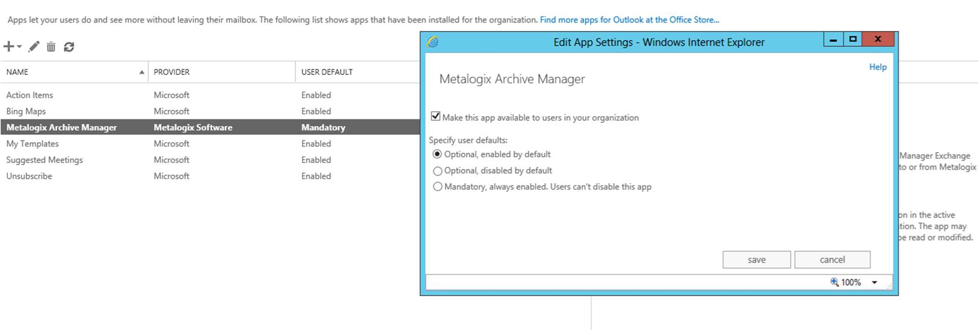Open the Help link in dialog
This screenshot has width=980, height=332.
[877, 67]
